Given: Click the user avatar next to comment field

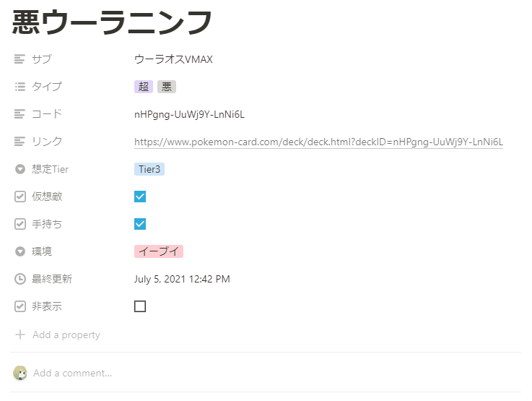Looking at the screenshot, I should pyautogui.click(x=20, y=373).
